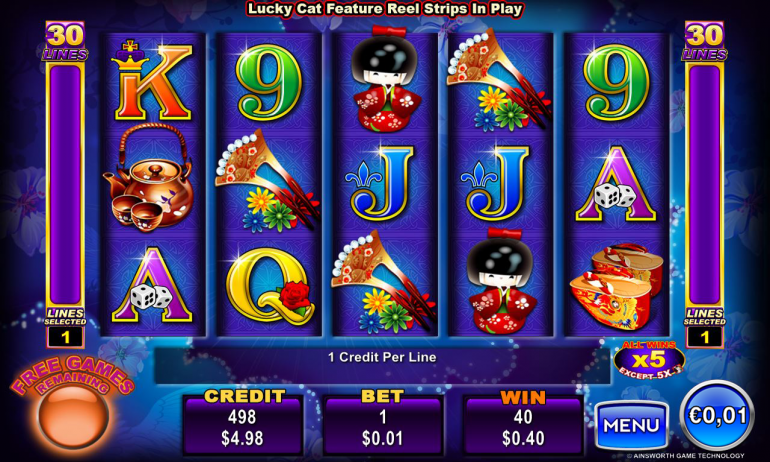Click the BET amount display panel
The height and width of the screenshot is (462, 770).
click(383, 423)
